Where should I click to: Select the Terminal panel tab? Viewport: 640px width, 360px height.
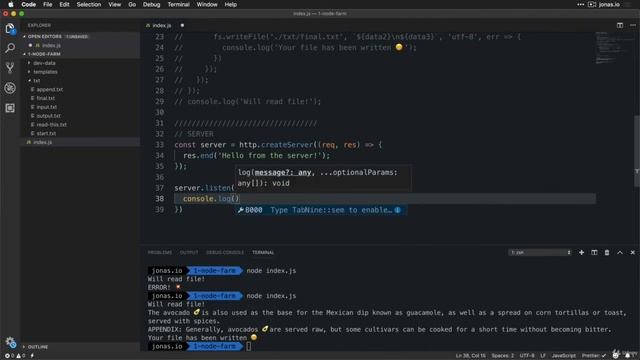pyautogui.click(x=263, y=253)
